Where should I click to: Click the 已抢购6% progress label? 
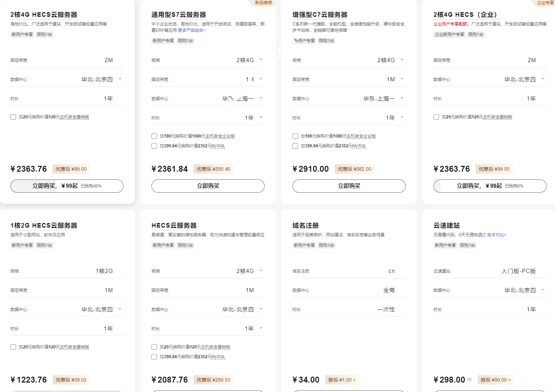[x=514, y=186]
